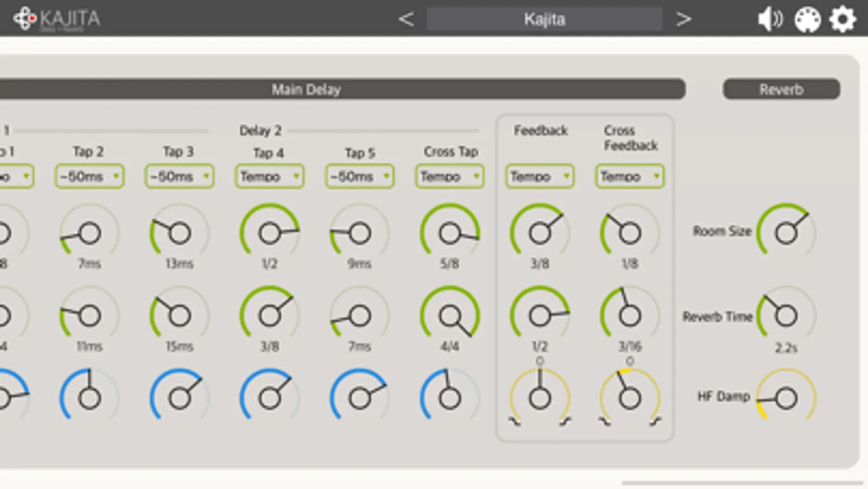Click Feedback knob showing 3/8
868x489 pixels.
(540, 233)
